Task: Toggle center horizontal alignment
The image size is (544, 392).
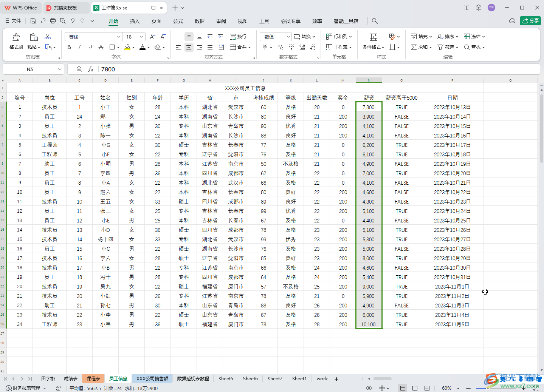Action: pyautogui.click(x=189, y=47)
